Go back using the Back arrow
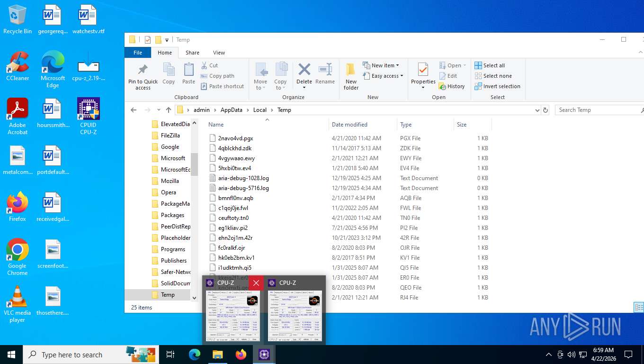Viewport: 644px width, 364px height. [x=134, y=110]
